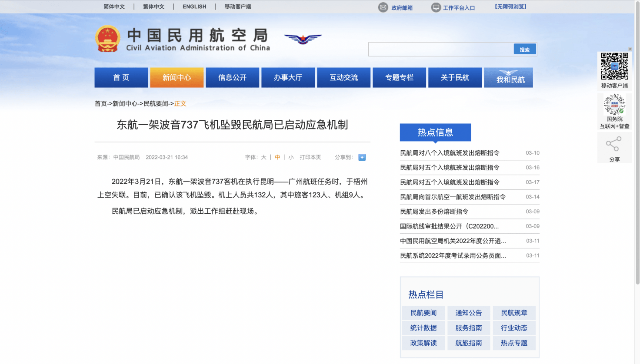Click the 工作平台入口 monitor icon
Image resolution: width=640 pixels, height=364 pixels.
tap(436, 7)
